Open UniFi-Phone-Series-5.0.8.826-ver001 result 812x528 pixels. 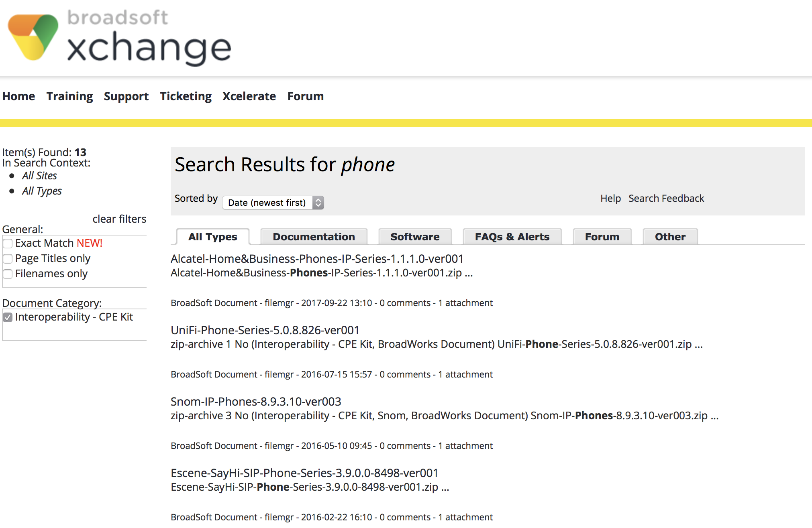click(265, 330)
